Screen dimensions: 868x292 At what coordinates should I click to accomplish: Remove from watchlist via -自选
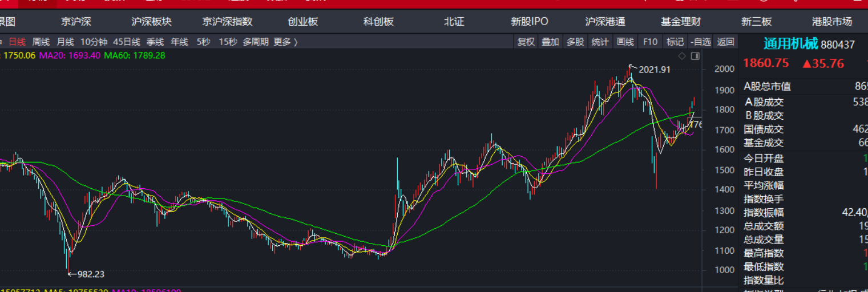[x=700, y=42]
